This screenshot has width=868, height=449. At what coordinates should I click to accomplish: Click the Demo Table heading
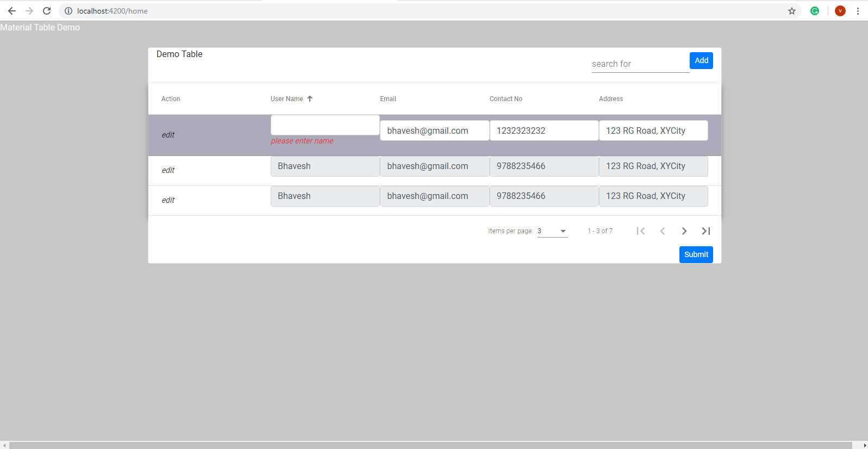point(179,54)
